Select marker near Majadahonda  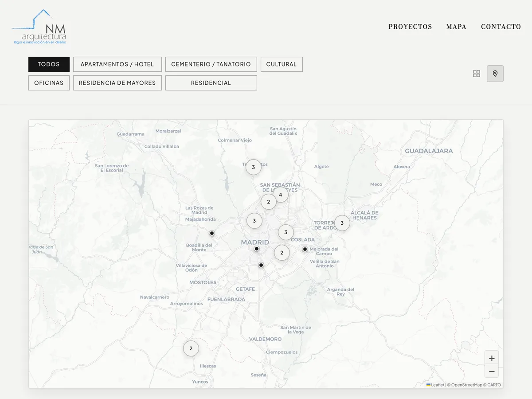[212, 233]
